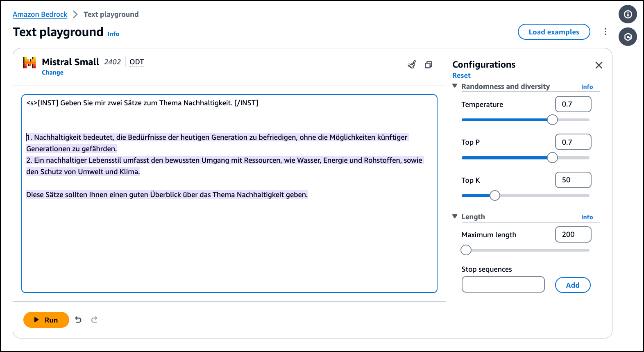This screenshot has height=352, width=644.
Task: Click the line 'Diese Sätze sollten Ihnen'
Action: pos(167,195)
